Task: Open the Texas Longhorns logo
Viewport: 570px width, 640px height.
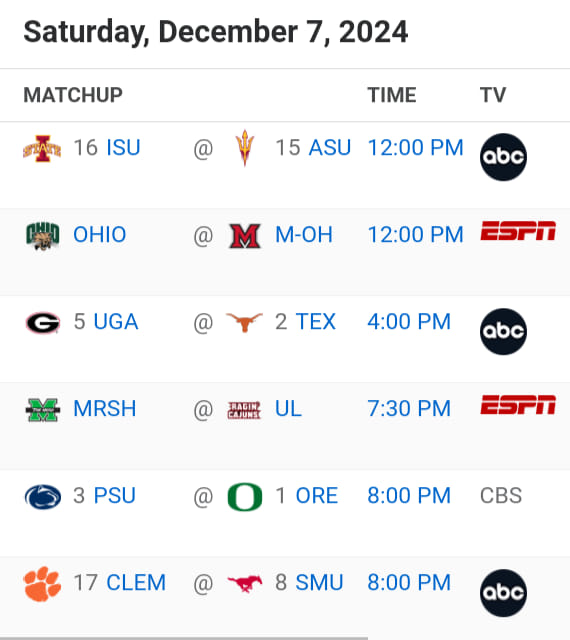Action: coord(245,322)
